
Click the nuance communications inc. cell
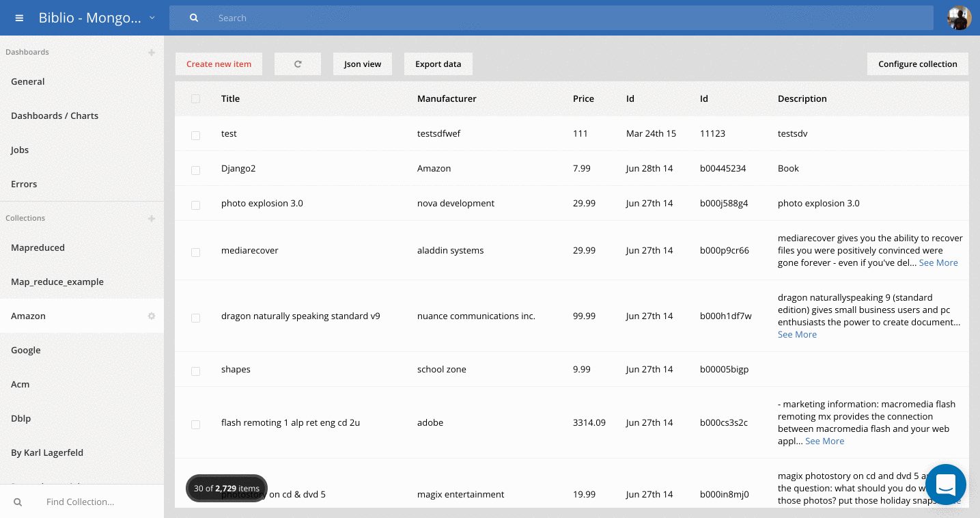476,316
